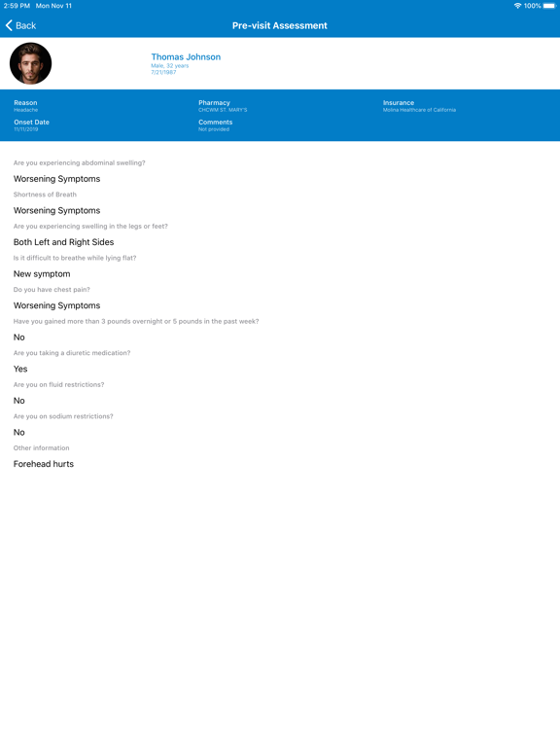Click the breathing while lying flat question
Image resolution: width=560 pixels, height=747 pixels.
[x=75, y=258]
